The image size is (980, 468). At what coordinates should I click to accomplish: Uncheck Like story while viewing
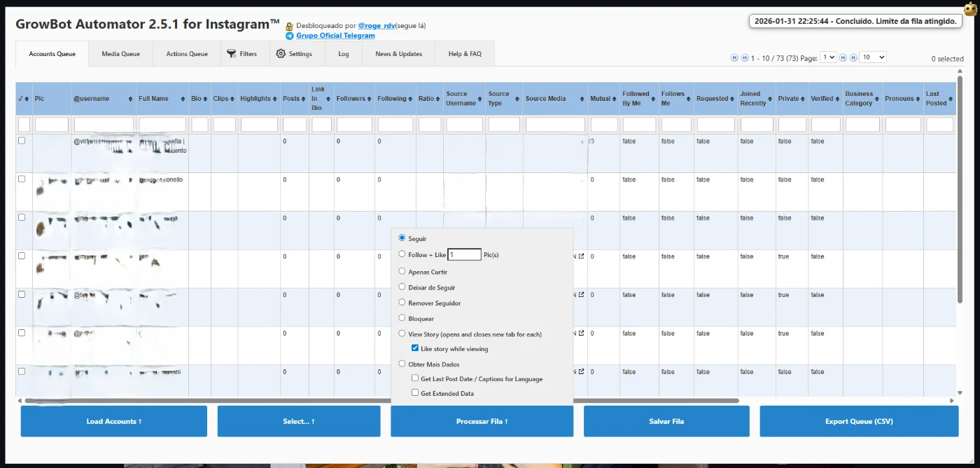pos(415,348)
